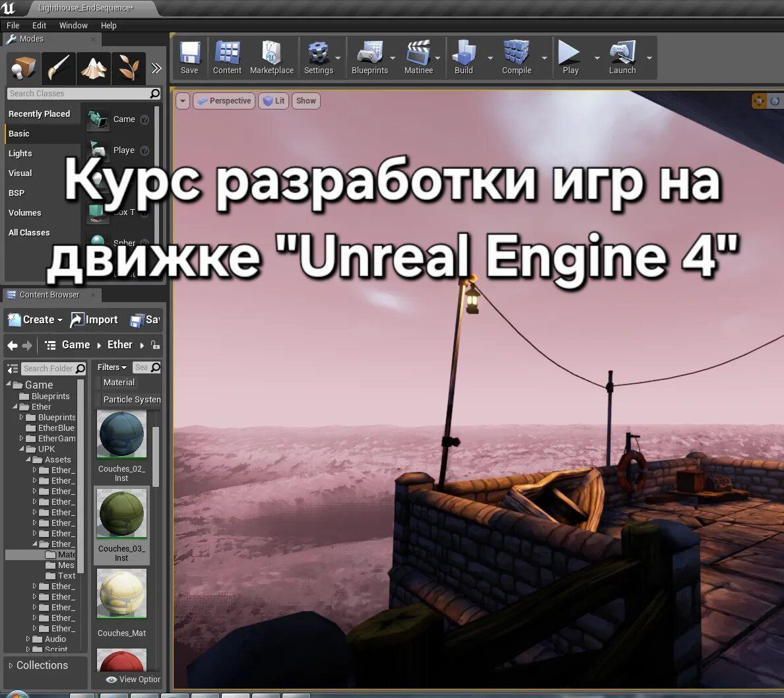The height and width of the screenshot is (698, 784).
Task: Click the path tree list icon before Game
Action: 50,345
